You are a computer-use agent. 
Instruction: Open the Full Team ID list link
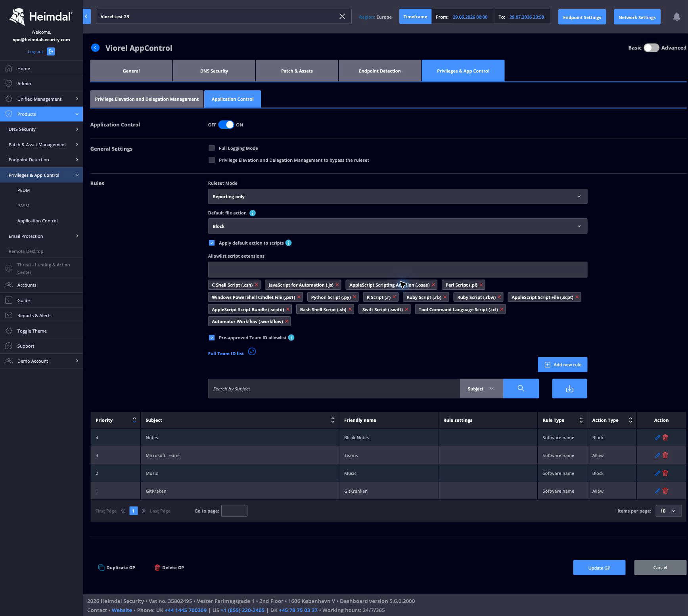(x=226, y=354)
